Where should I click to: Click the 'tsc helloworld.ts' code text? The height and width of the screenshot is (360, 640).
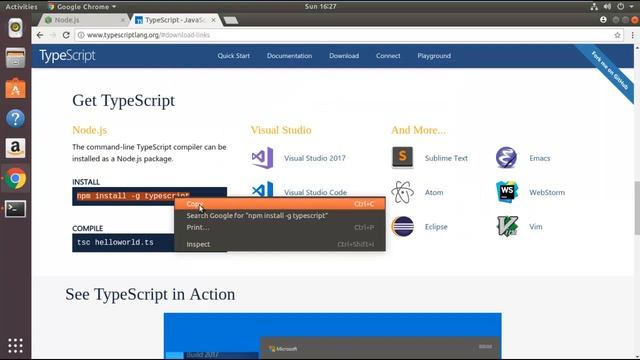tap(116, 242)
